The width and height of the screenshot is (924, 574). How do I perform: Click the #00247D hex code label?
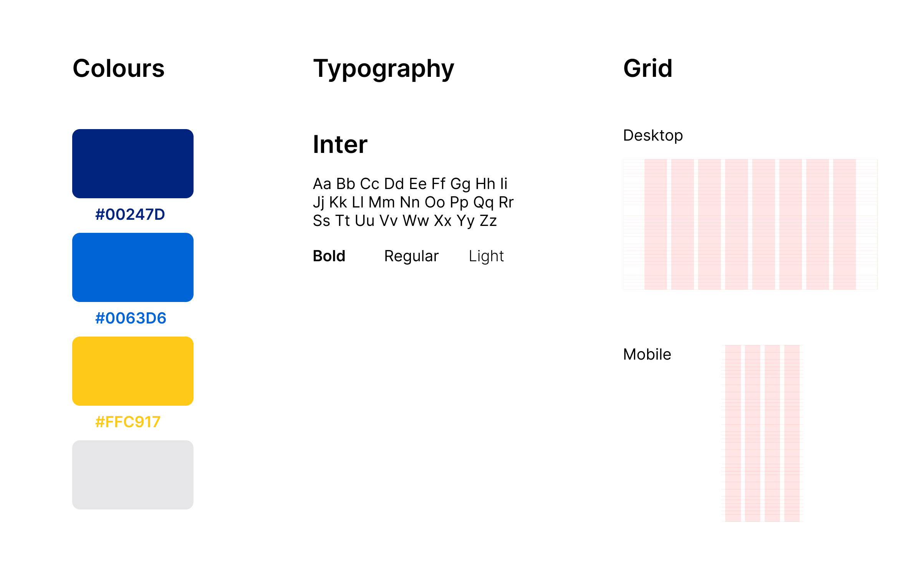coord(130,214)
